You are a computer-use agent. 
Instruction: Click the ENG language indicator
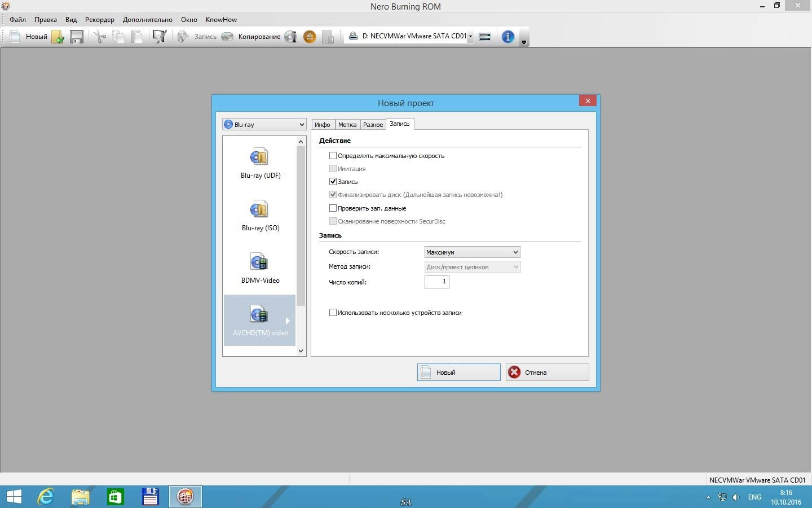point(754,497)
